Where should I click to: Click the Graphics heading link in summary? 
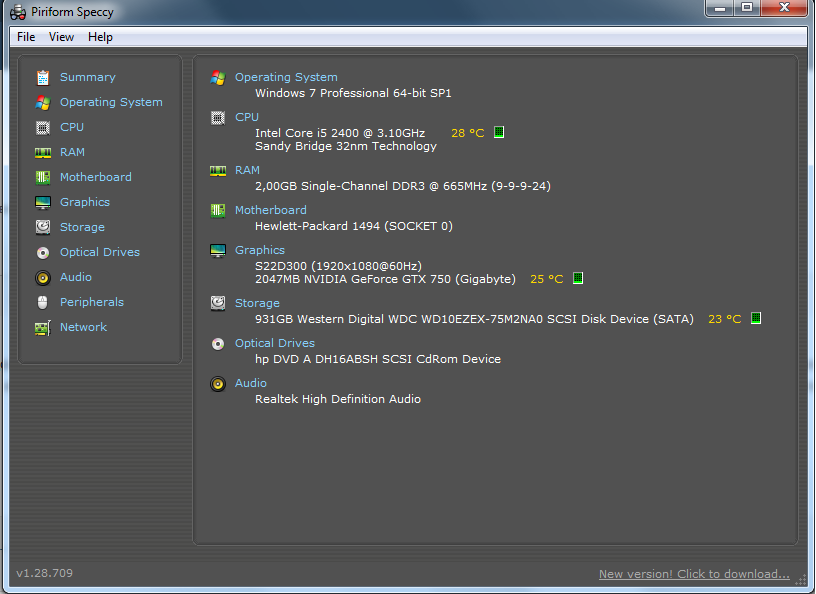pos(260,250)
